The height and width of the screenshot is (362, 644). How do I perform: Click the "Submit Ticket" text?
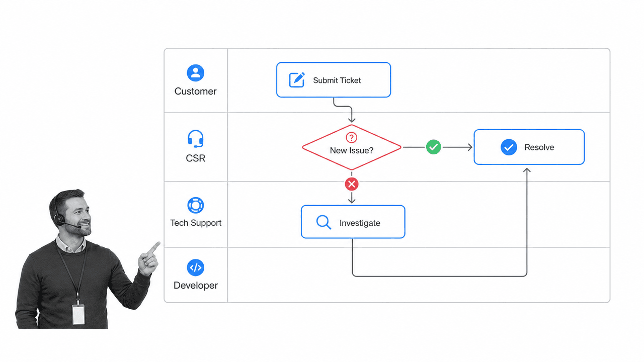pos(337,80)
